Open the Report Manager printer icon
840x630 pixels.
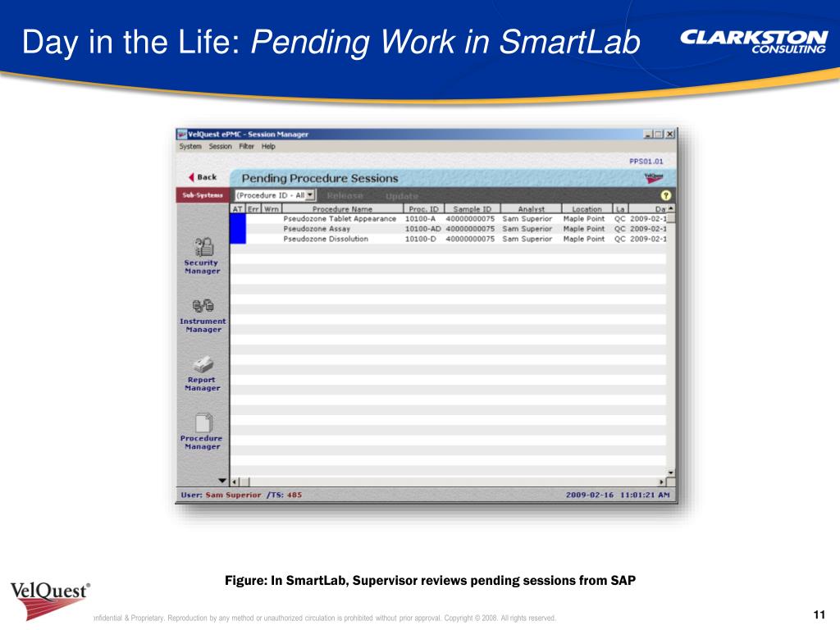(203, 365)
